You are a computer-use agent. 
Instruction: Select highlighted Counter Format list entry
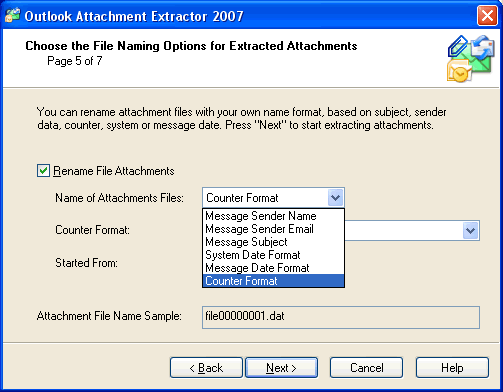point(273,281)
